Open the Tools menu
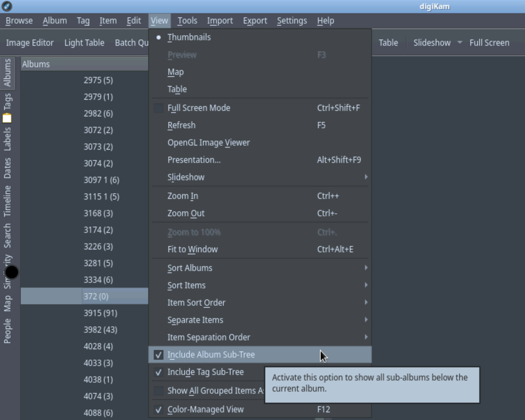 pyautogui.click(x=187, y=21)
